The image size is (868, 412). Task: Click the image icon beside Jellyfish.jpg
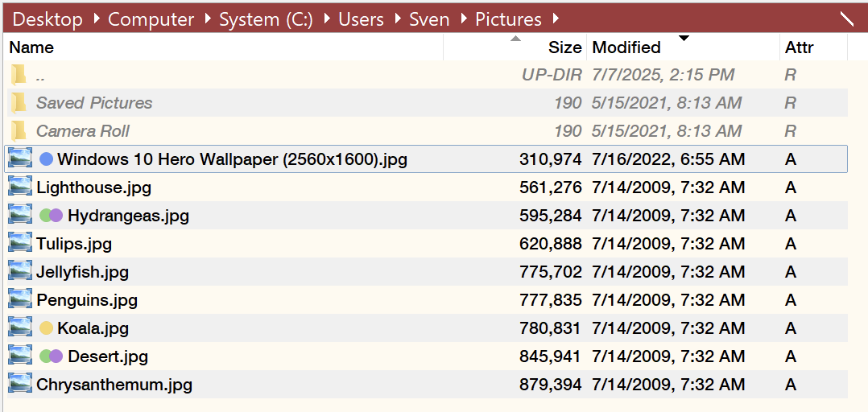20,271
